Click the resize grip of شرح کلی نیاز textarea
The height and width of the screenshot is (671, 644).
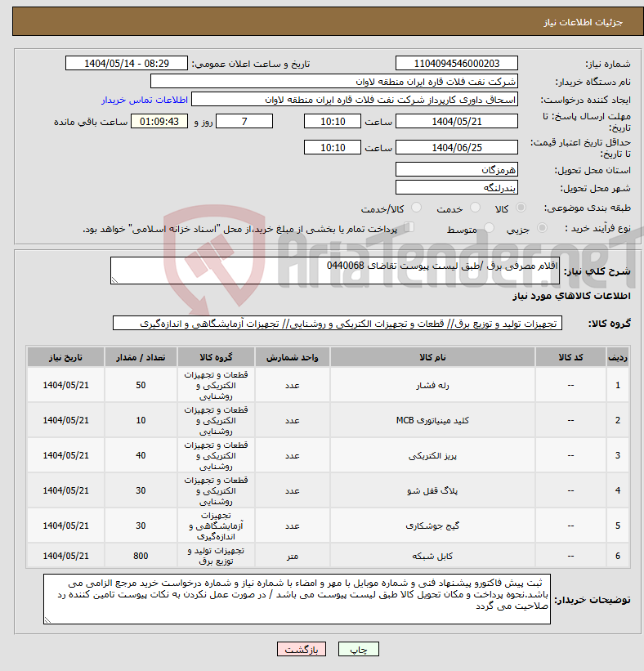point(114,280)
